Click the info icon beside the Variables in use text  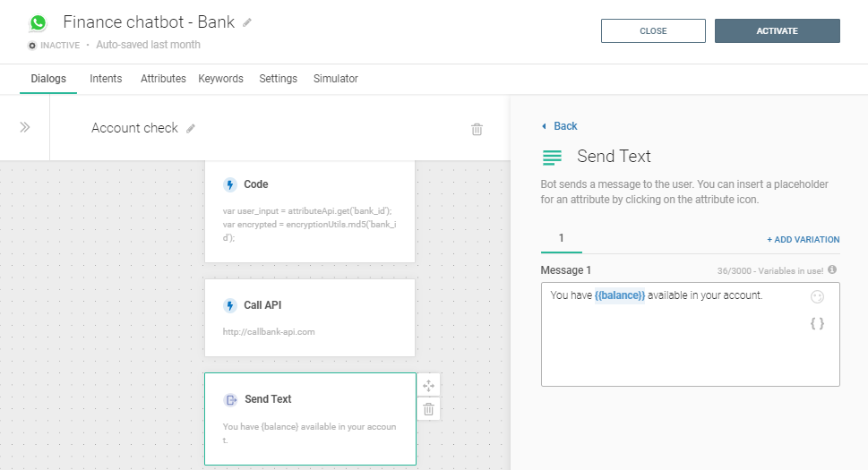pyautogui.click(x=832, y=269)
